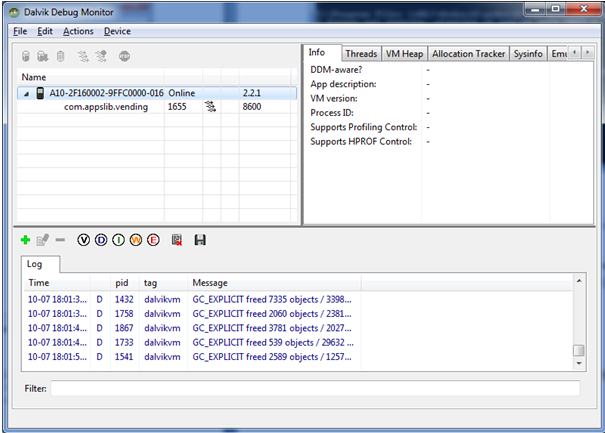
Task: Open the Actions menu
Action: click(x=78, y=31)
